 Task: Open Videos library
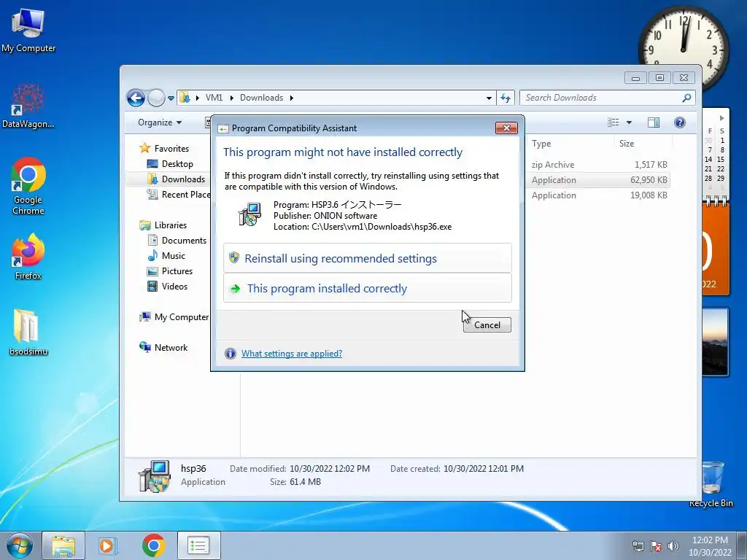coord(174,286)
